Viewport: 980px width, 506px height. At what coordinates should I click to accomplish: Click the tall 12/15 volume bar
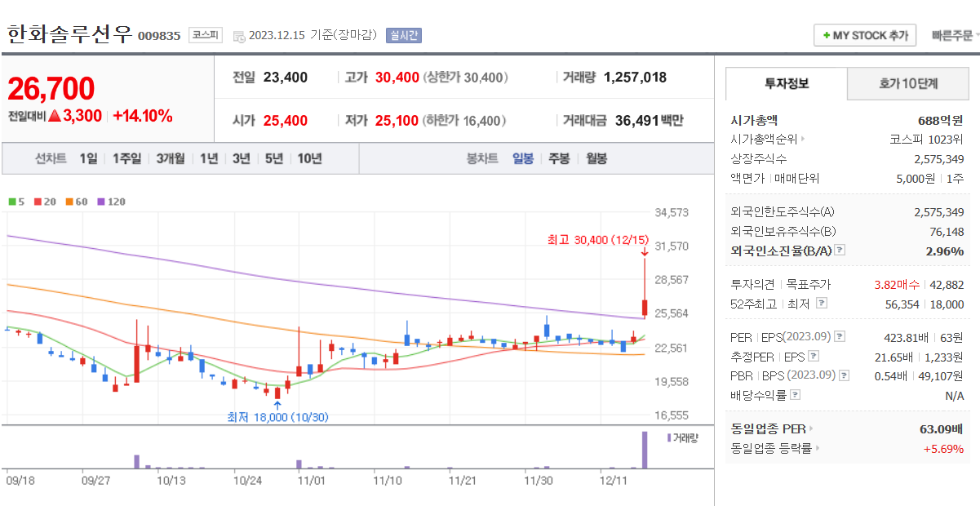[x=645, y=450]
